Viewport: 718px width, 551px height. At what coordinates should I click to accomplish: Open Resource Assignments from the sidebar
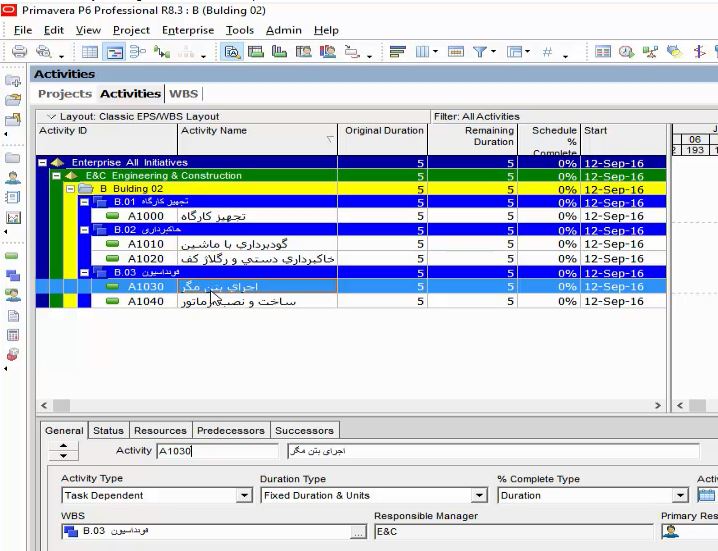tap(13, 295)
